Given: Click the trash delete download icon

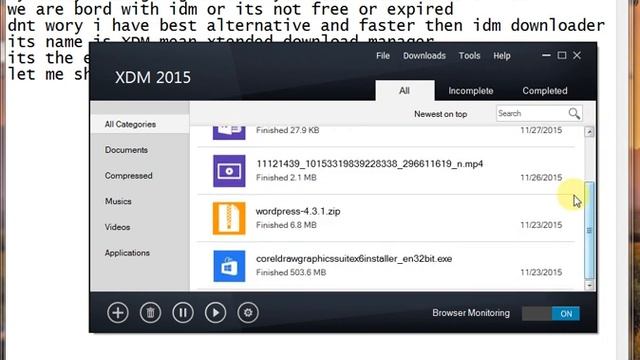Looking at the screenshot, I should [x=150, y=313].
